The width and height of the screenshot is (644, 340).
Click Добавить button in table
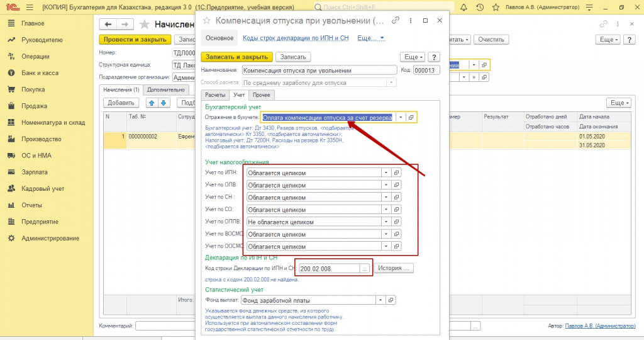pyautogui.click(x=121, y=103)
